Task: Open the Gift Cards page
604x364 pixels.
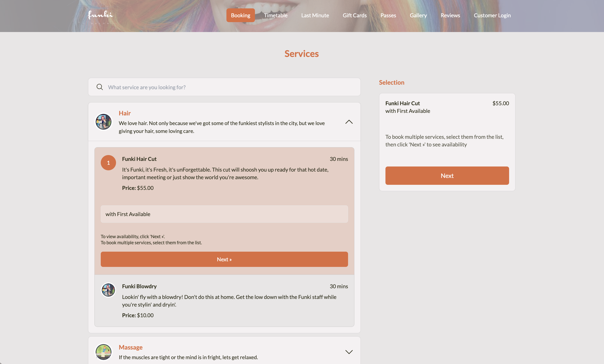Action: 355,15
